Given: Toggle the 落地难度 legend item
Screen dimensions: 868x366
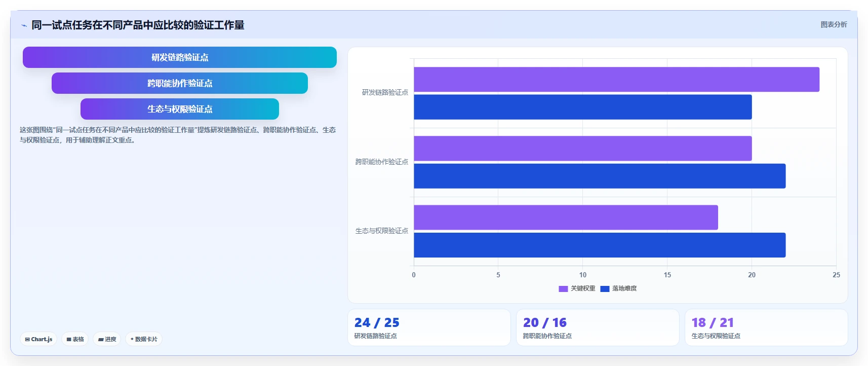Looking at the screenshot, I should click(618, 288).
